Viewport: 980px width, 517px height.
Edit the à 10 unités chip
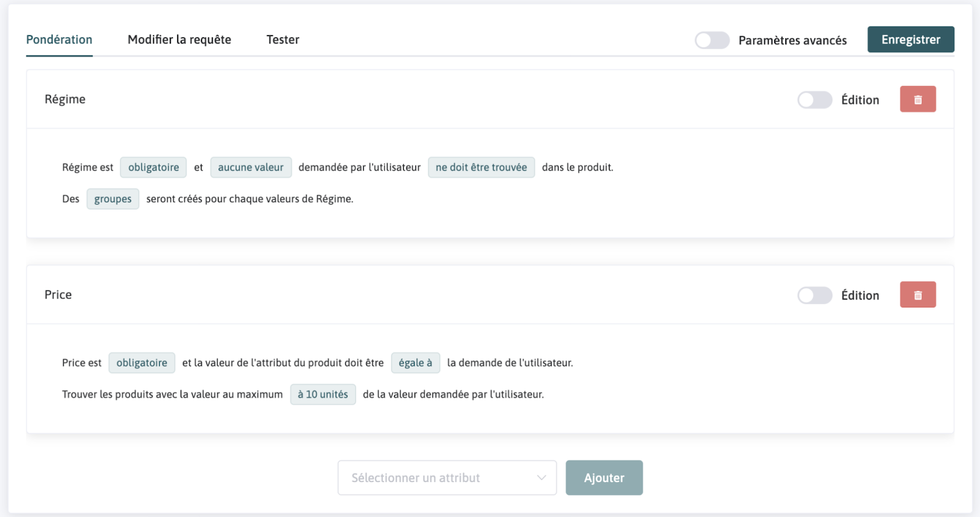[x=323, y=394]
